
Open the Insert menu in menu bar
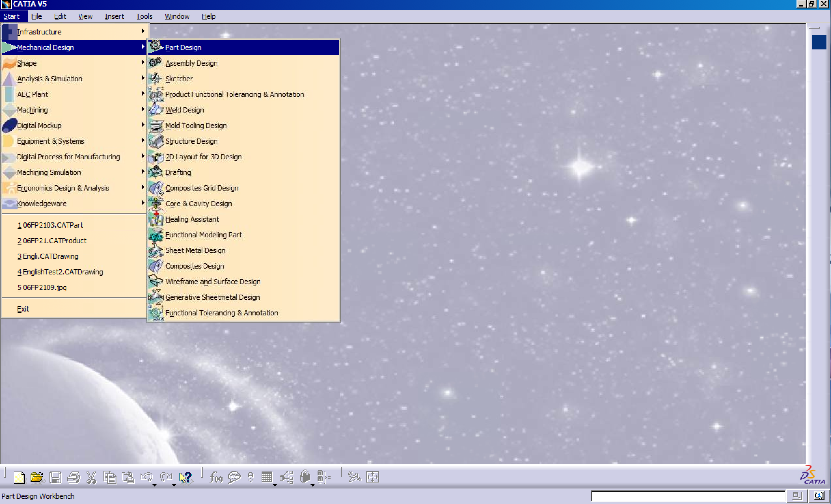coord(114,16)
